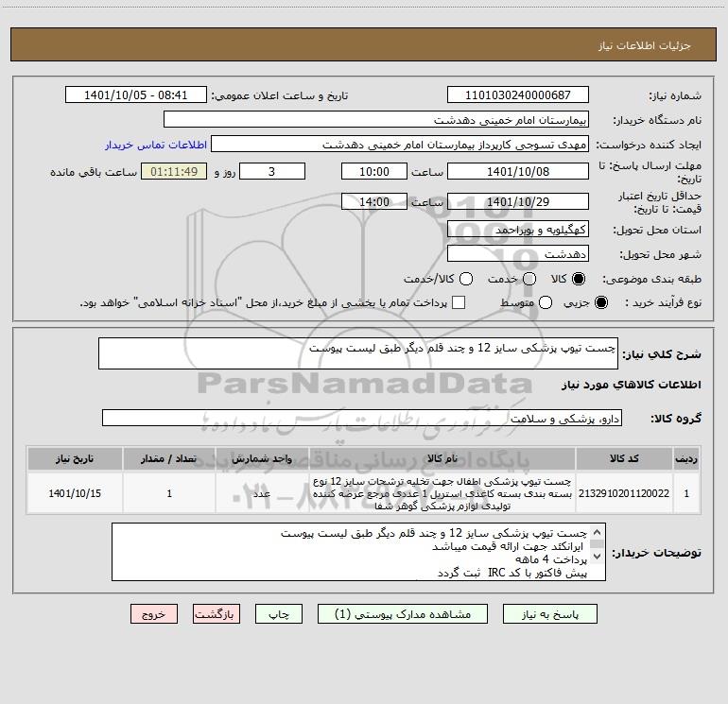The image size is (728, 704).
Task: Click the quantity cell in row 1
Action: pos(169,493)
